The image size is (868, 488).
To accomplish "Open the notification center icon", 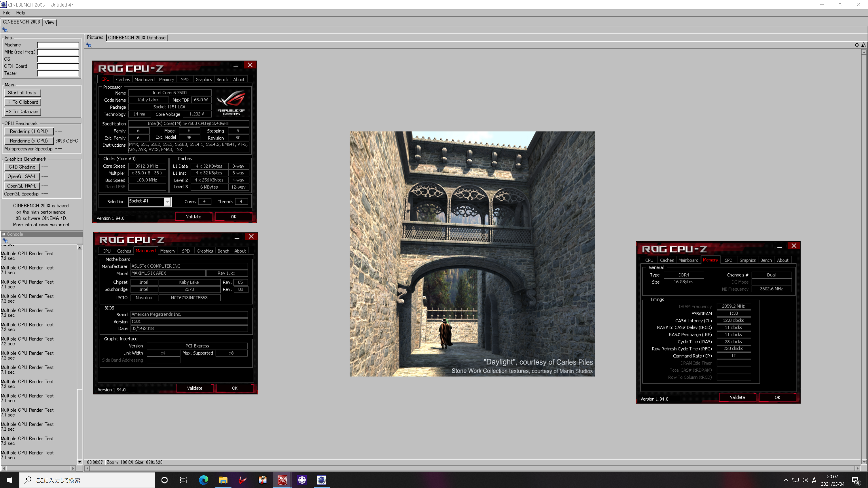I will click(x=855, y=480).
